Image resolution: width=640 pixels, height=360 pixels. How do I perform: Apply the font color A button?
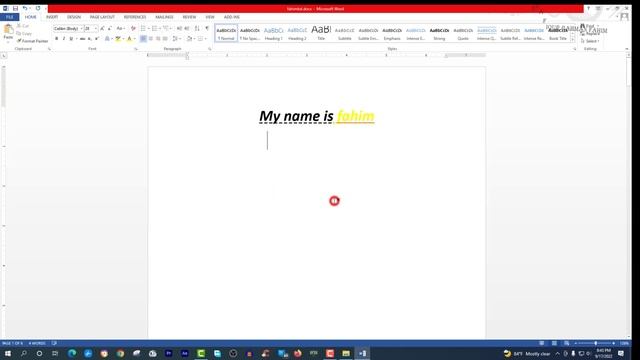pos(129,39)
